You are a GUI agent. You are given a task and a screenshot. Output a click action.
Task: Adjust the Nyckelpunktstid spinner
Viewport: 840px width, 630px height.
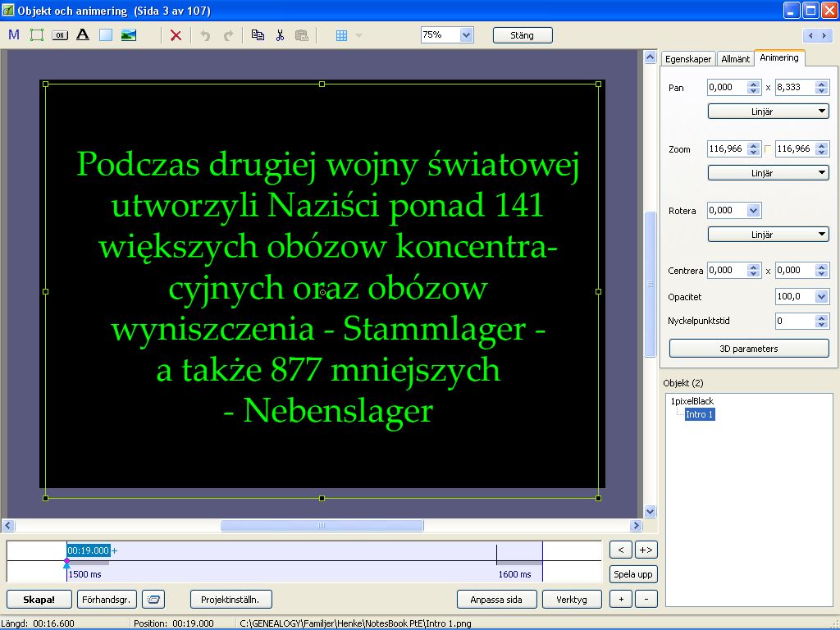tap(822, 322)
